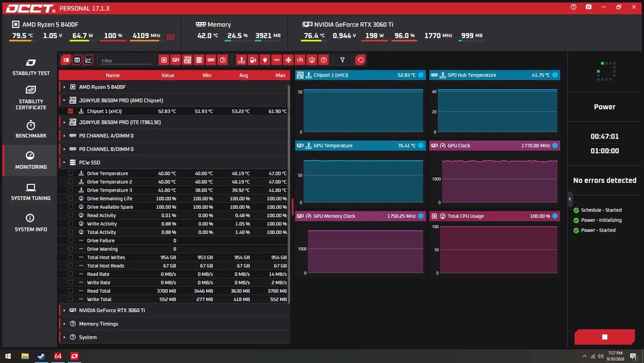Screen dimensions: 644x363
Task: Open the Stability Test section
Action: (31, 67)
